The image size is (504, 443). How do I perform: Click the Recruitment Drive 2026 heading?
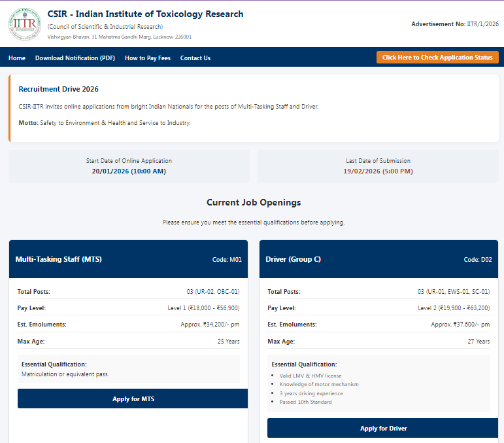click(58, 89)
